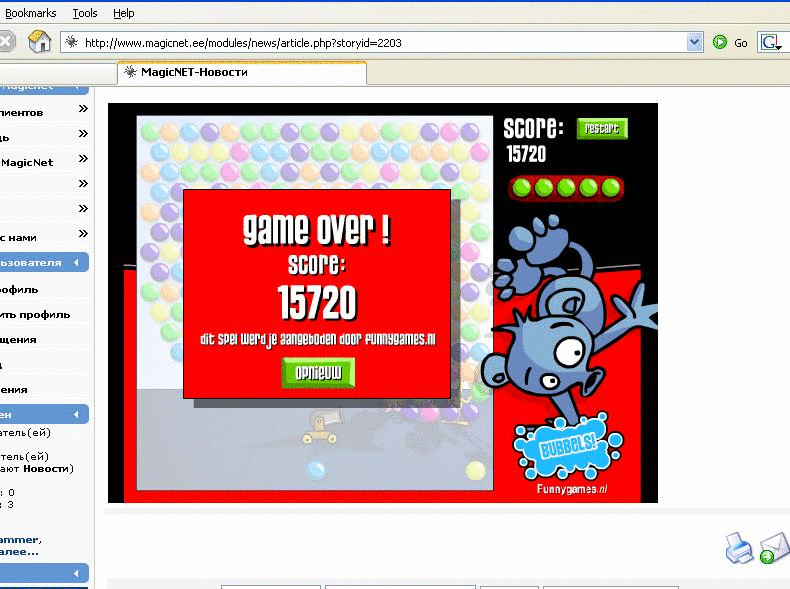Click the Stop loading icon
Screen dimensions: 790x589
6,42
